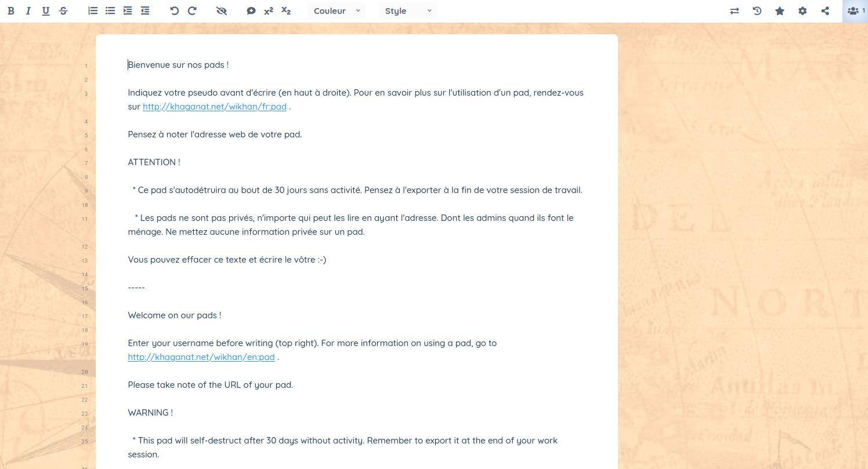Indent the current line
Viewport: 868px width, 469px height.
point(128,11)
